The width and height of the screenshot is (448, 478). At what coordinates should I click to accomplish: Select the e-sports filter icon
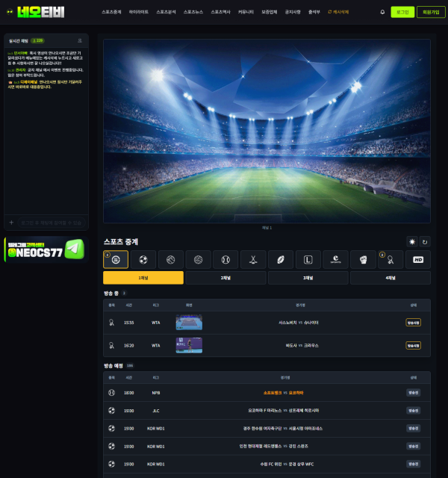click(335, 259)
